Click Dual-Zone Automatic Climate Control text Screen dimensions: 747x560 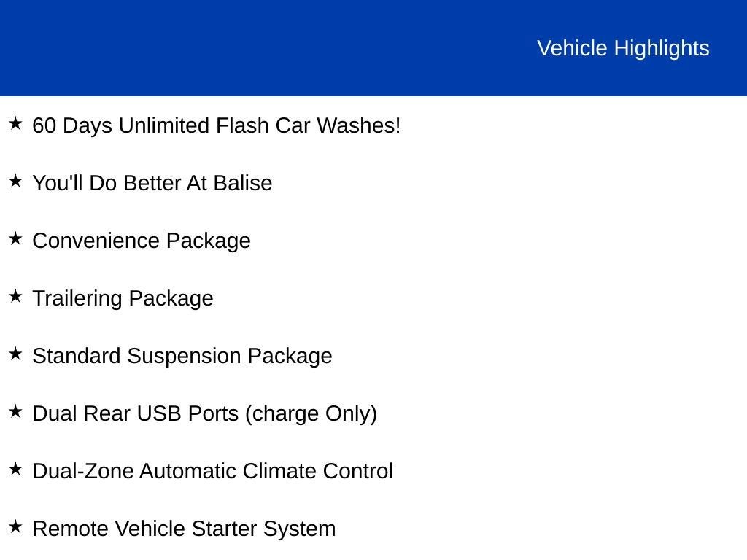click(x=212, y=471)
